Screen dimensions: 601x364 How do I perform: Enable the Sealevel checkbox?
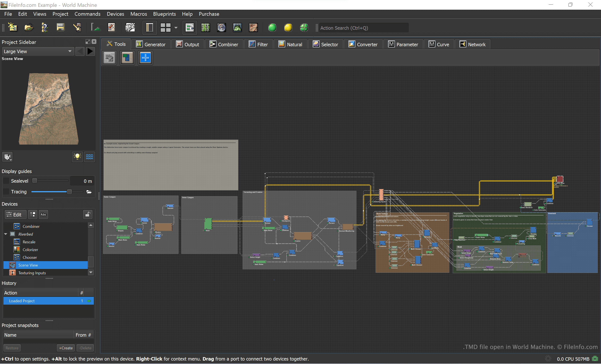tap(6, 181)
